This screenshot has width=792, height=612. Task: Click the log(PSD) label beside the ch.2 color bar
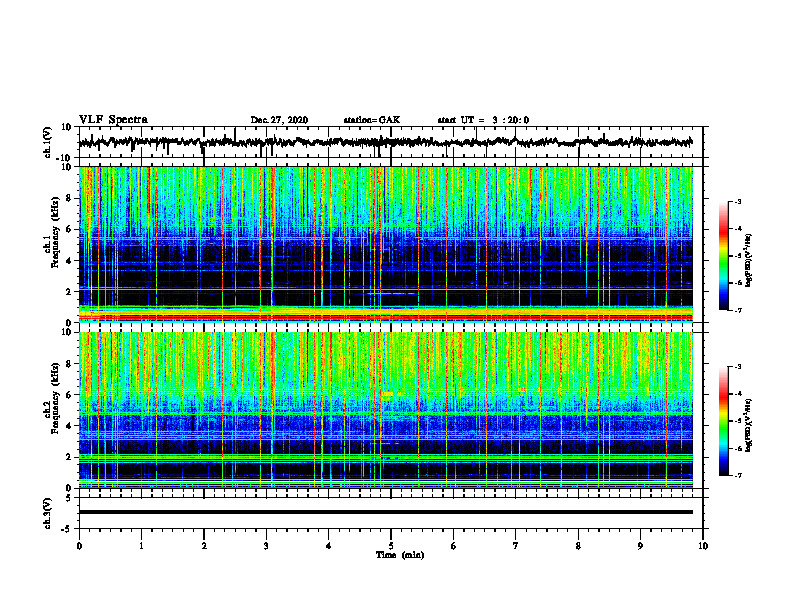tap(749, 426)
